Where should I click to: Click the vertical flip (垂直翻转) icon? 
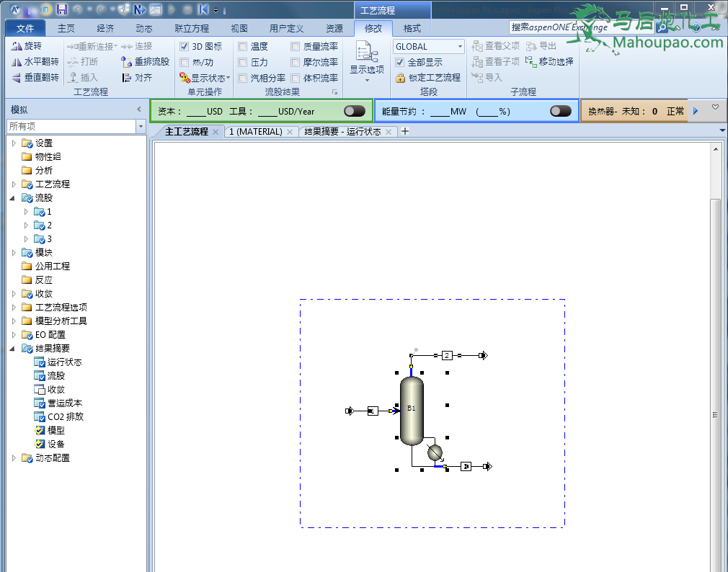[x=17, y=78]
